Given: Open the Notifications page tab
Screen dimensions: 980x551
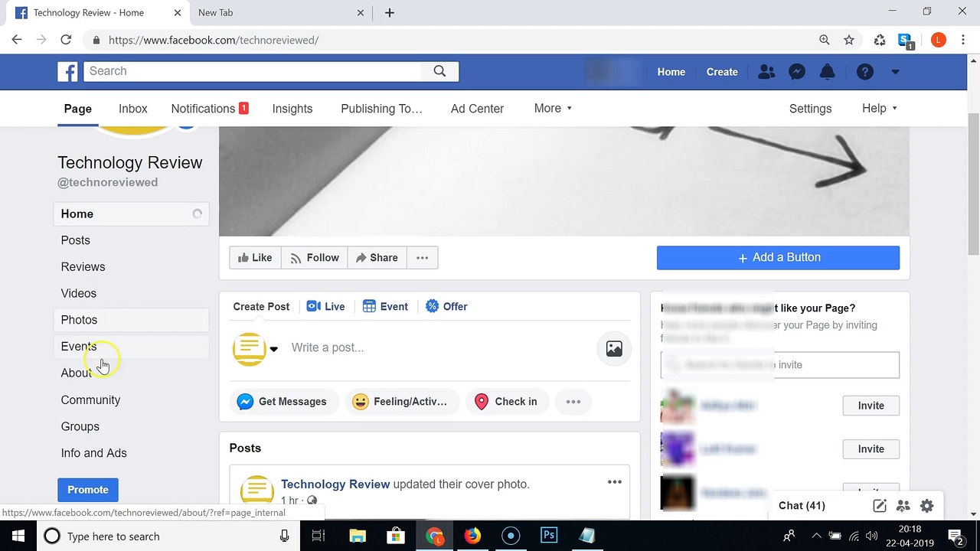Looking at the screenshot, I should (x=210, y=109).
